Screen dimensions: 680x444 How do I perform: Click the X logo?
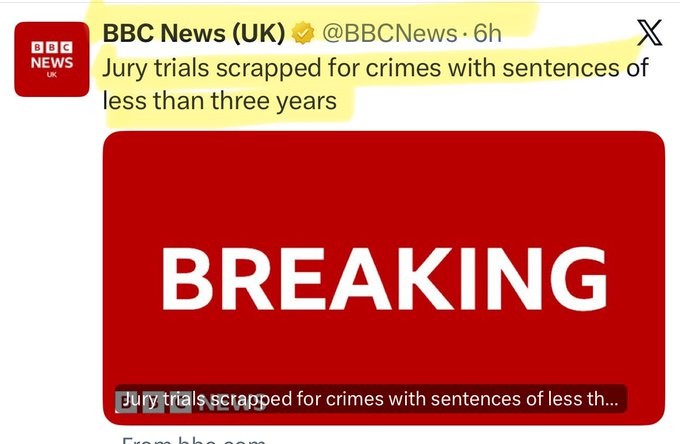point(649,33)
